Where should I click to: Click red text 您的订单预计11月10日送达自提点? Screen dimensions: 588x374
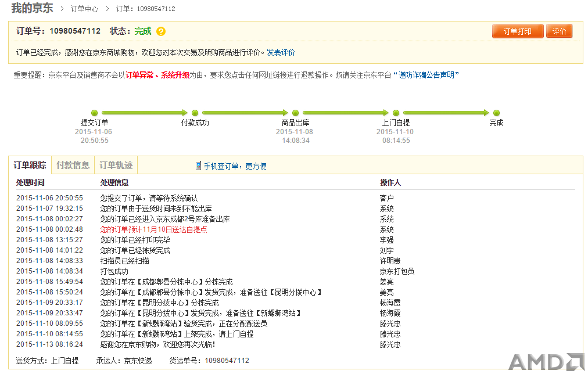point(154,229)
